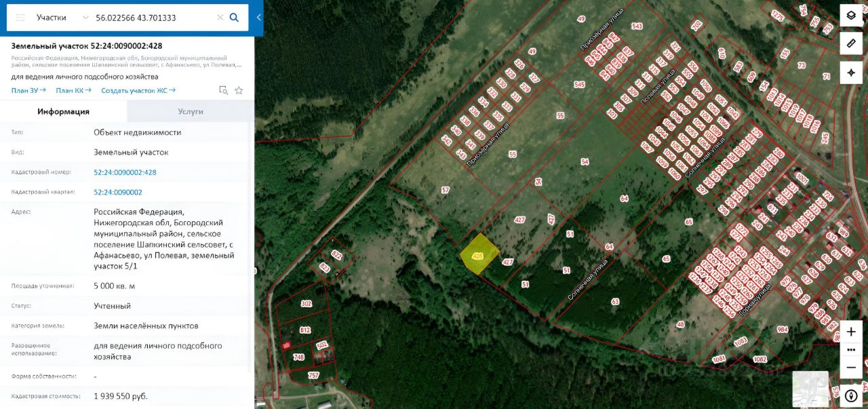Open the План КК link
868x409 pixels.
(73, 90)
